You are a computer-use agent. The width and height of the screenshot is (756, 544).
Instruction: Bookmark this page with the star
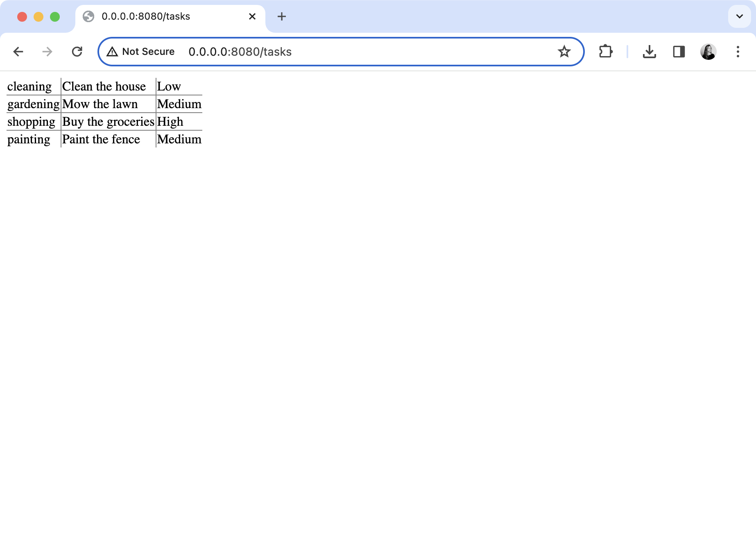coord(565,52)
